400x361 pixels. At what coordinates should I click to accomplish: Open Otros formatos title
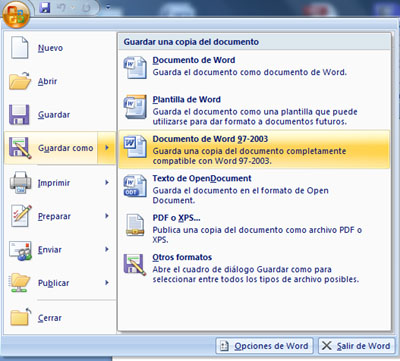182,257
